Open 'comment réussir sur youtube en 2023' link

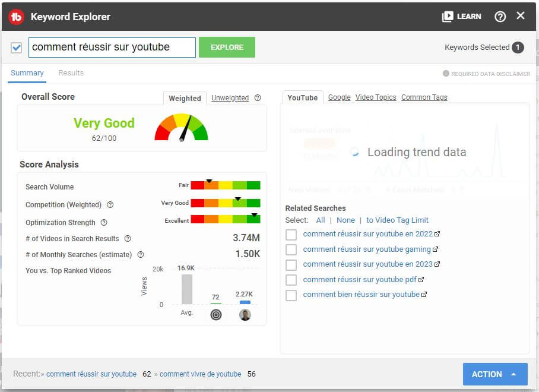pyautogui.click(x=367, y=264)
